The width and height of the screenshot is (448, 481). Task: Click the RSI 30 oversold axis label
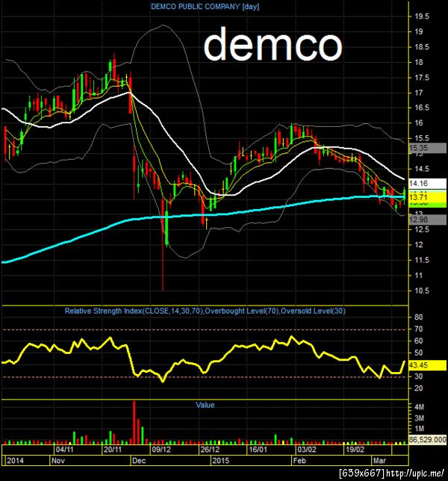[419, 376]
